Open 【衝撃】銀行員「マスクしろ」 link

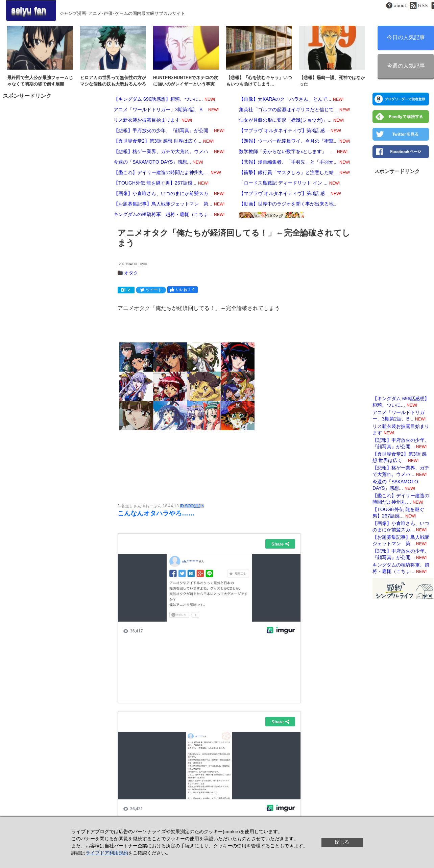pyautogui.click(x=288, y=172)
